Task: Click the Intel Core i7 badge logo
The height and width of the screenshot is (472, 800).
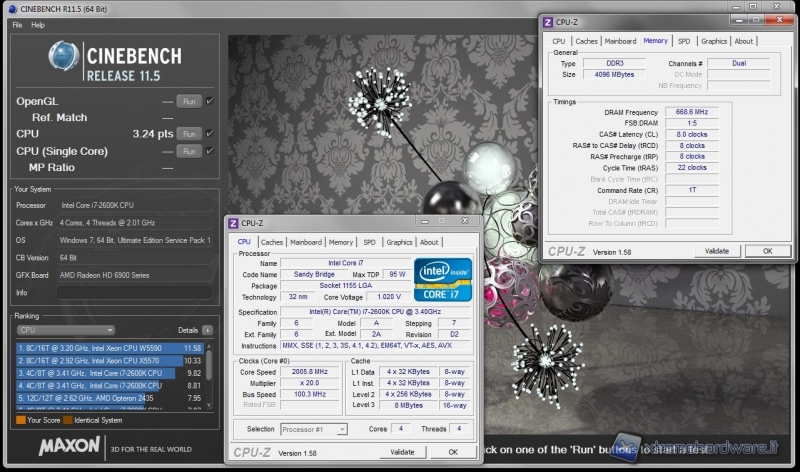Action: 443,280
